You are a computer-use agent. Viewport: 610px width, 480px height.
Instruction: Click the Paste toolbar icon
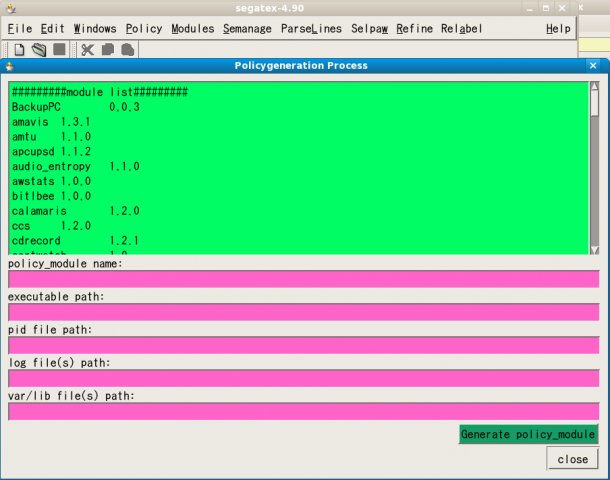coord(128,50)
